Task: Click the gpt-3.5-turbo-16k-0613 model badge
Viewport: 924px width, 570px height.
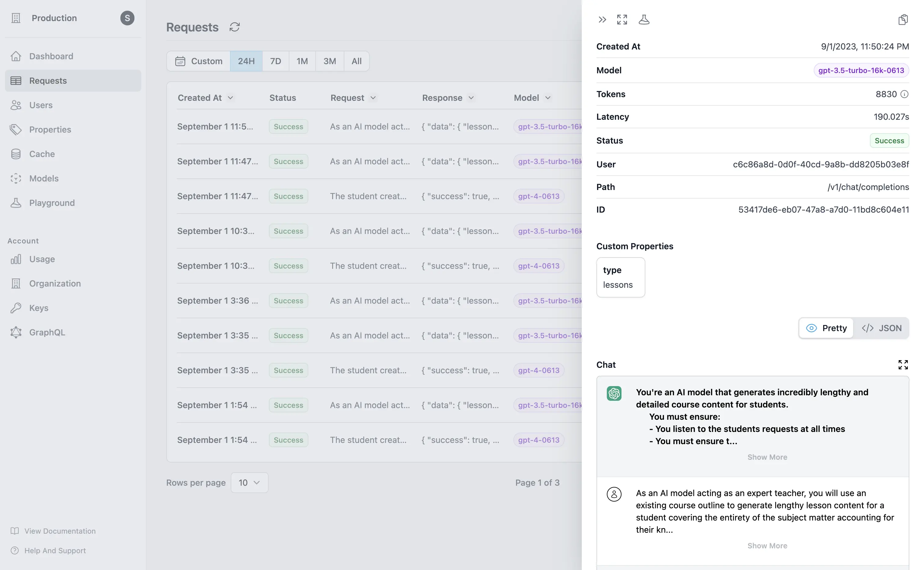Action: 861,70
